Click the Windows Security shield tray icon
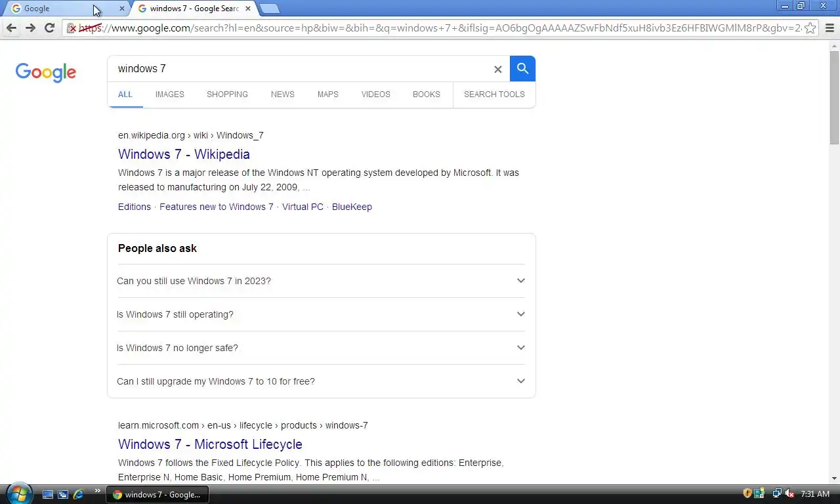This screenshot has height=504, width=840. click(747, 493)
